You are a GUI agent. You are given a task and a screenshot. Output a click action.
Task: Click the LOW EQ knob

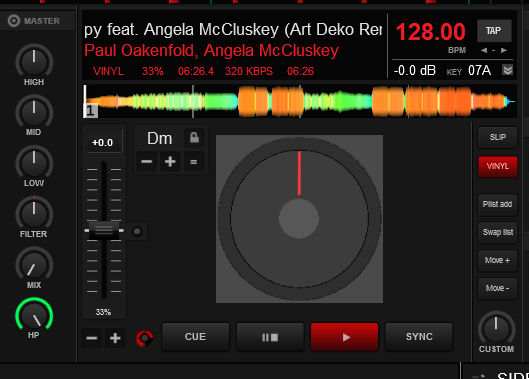tap(34, 163)
